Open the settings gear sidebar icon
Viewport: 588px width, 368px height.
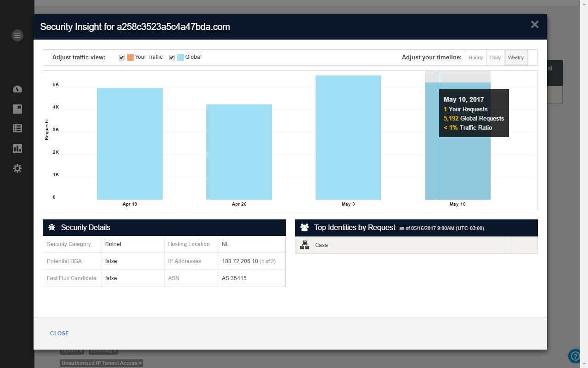coord(17,168)
